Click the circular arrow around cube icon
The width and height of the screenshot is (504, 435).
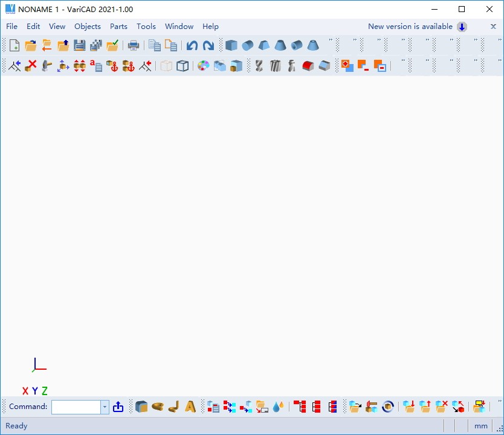388,407
